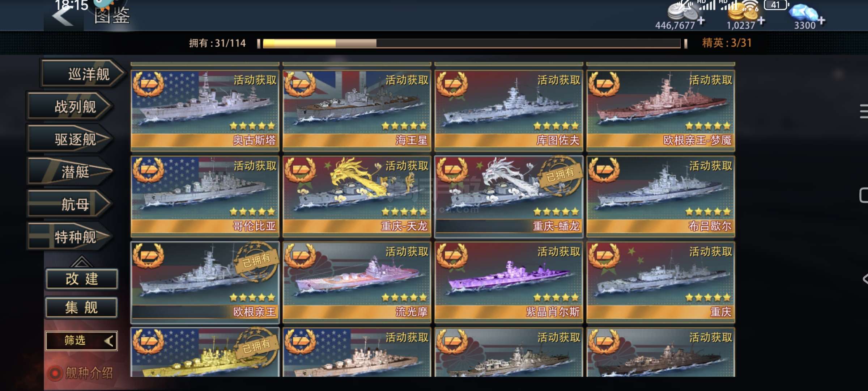Select the 巡洋舰 cruiser tab
Image resolution: width=868 pixels, height=391 pixels.
pyautogui.click(x=83, y=74)
